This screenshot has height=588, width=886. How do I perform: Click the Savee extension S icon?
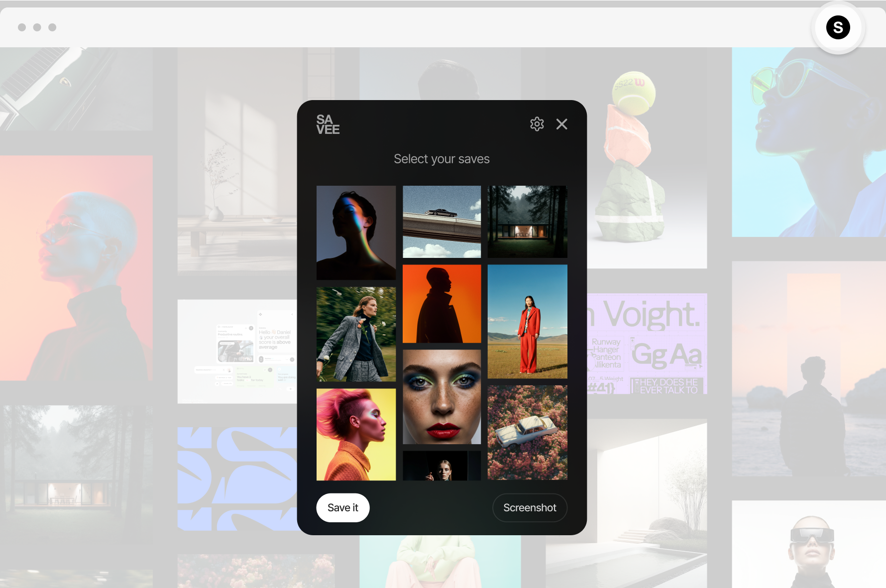(x=838, y=27)
